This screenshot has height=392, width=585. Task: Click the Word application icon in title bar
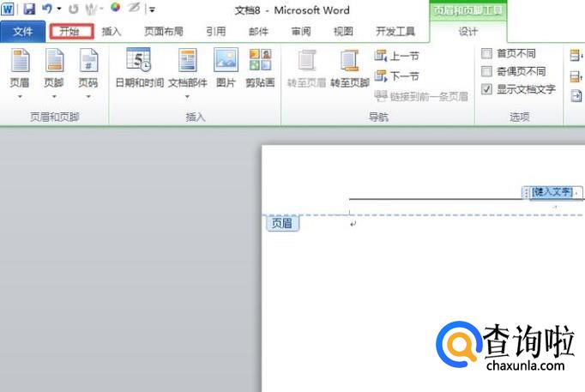(8, 9)
